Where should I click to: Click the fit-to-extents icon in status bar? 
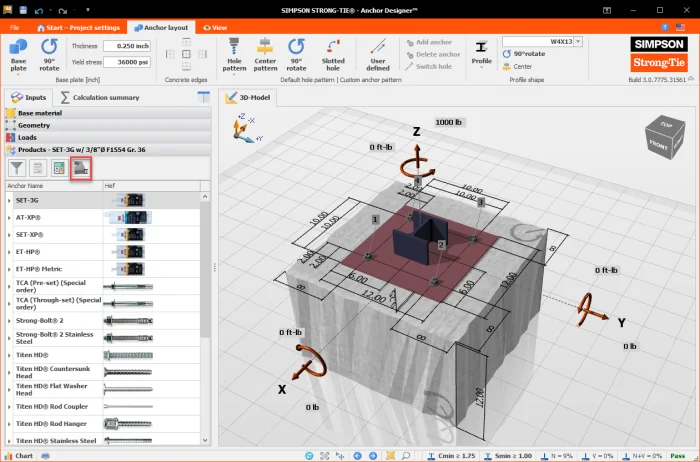(325, 456)
